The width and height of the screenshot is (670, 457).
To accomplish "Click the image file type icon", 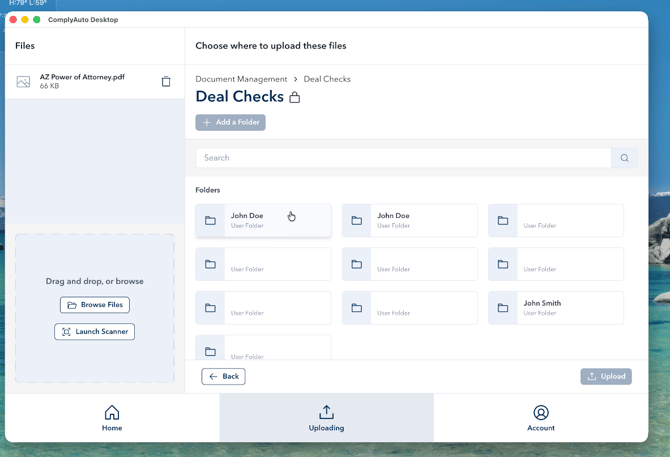I will pyautogui.click(x=23, y=82).
